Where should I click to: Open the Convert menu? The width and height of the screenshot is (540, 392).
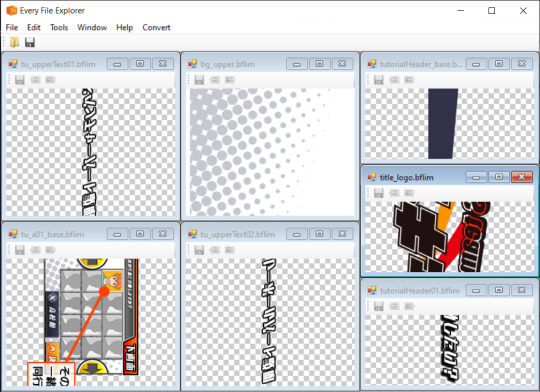pyautogui.click(x=156, y=28)
